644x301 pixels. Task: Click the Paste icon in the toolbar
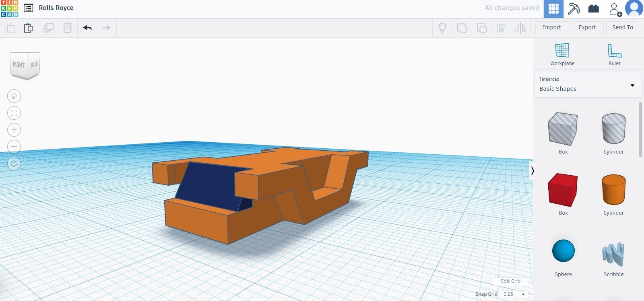pos(29,28)
